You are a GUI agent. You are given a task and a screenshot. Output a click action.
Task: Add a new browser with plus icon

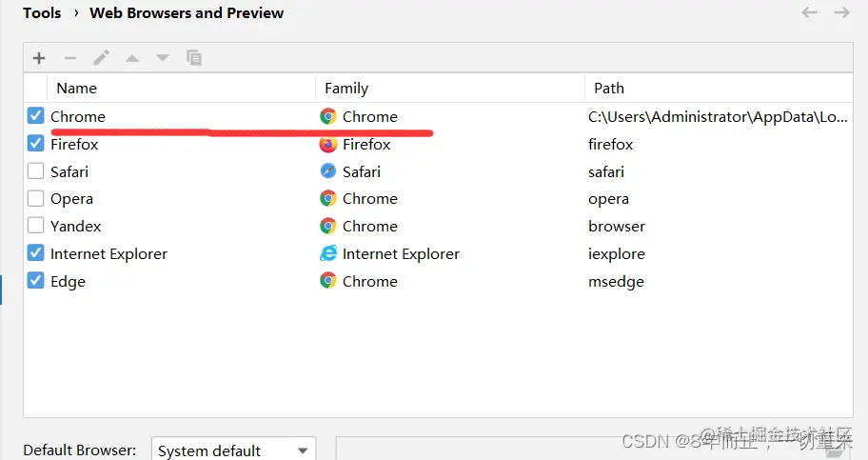click(x=39, y=58)
